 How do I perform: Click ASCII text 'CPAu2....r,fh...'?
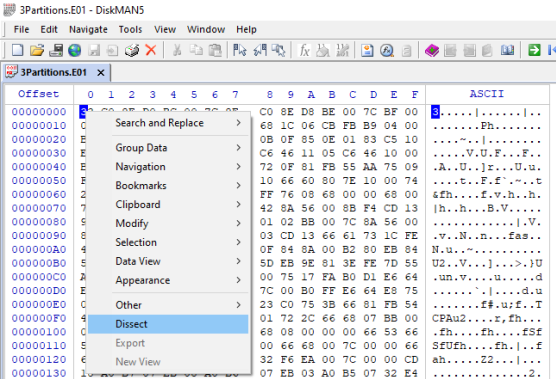click(487, 318)
